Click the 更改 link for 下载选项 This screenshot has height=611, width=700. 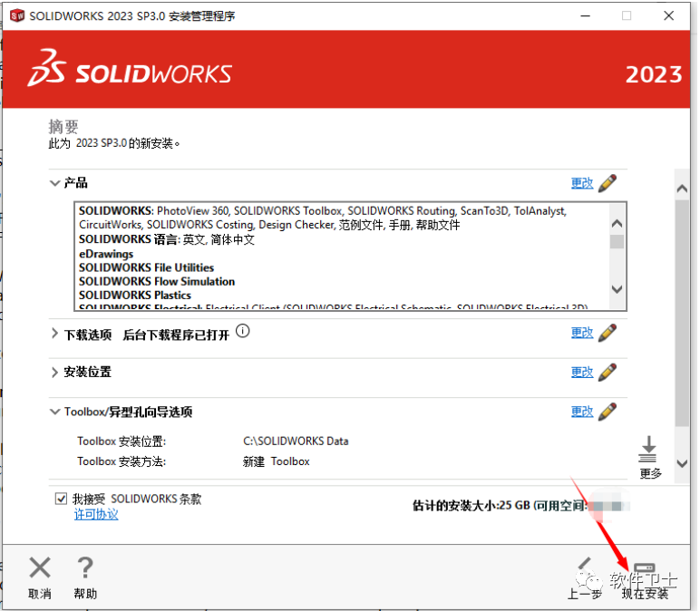pyautogui.click(x=582, y=333)
